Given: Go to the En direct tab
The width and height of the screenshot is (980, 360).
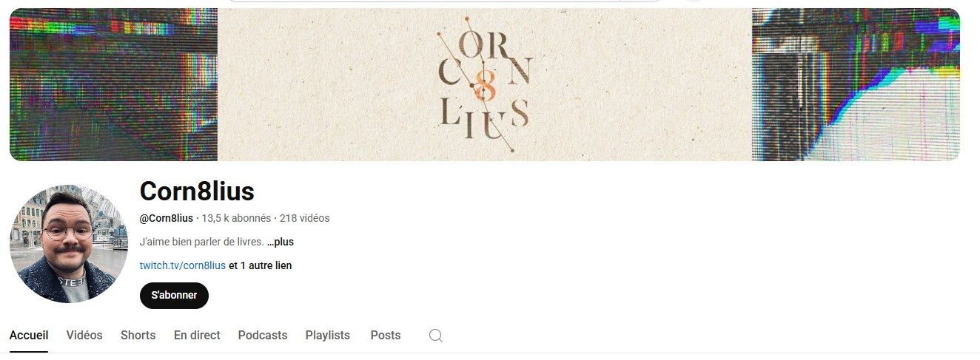Looking at the screenshot, I should coord(197,335).
